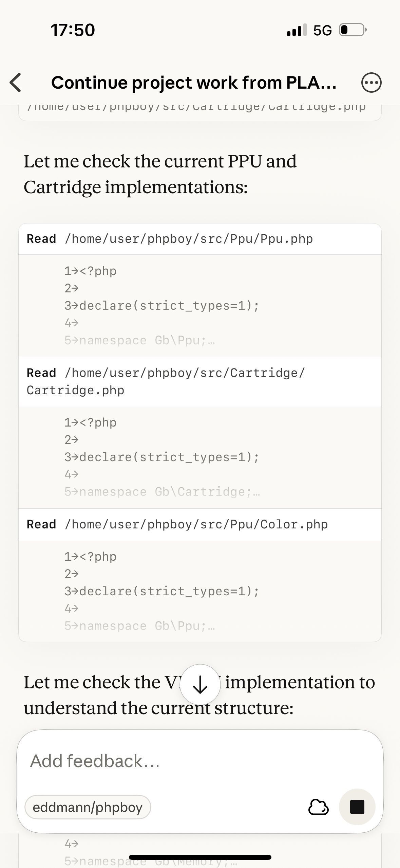This screenshot has width=400, height=868.
Task: Tap the 5G network indicator
Action: (322, 30)
